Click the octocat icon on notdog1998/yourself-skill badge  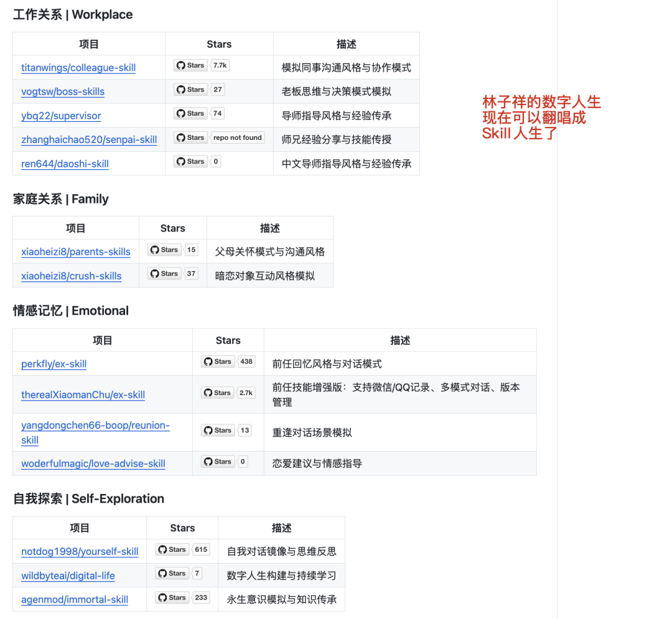pyautogui.click(x=162, y=549)
